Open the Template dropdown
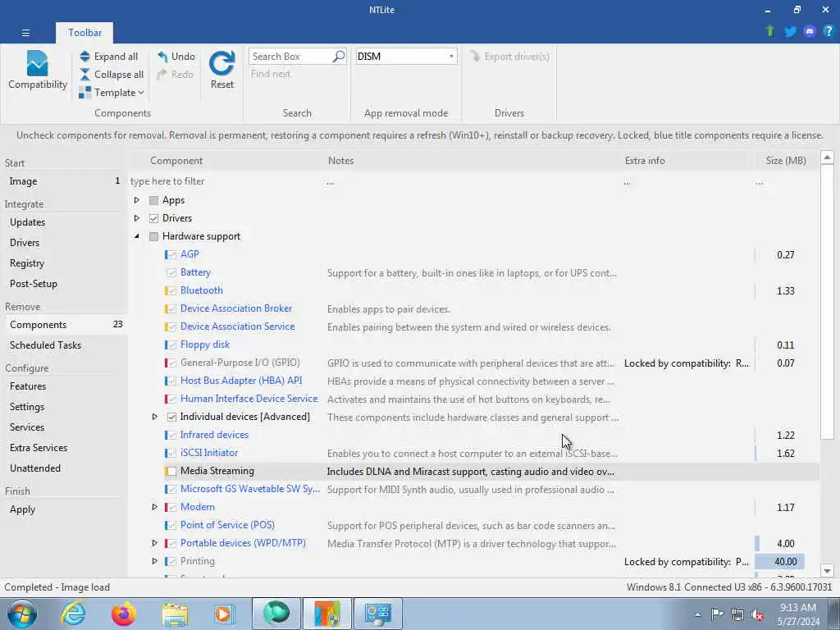This screenshot has height=630, width=840. [112, 93]
